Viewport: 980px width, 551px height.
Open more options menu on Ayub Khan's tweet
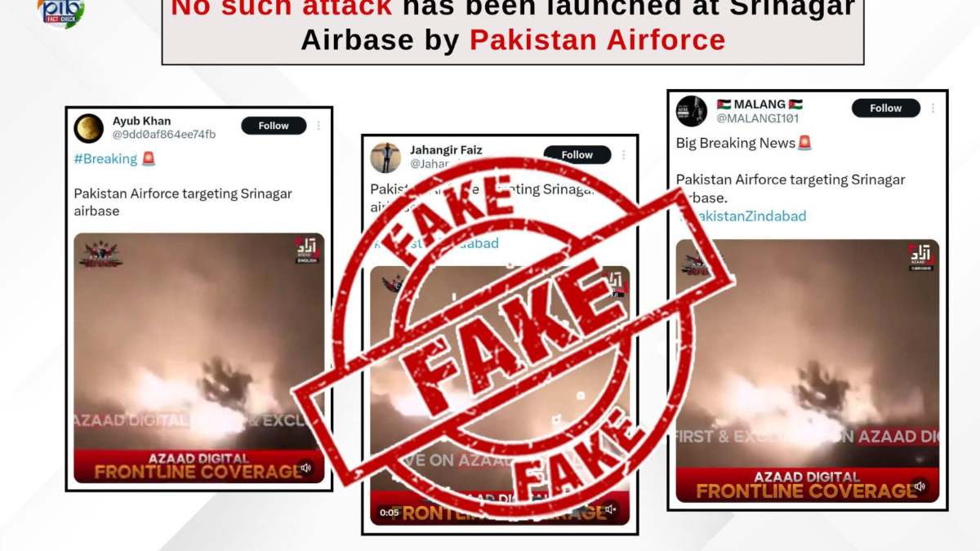click(x=319, y=126)
